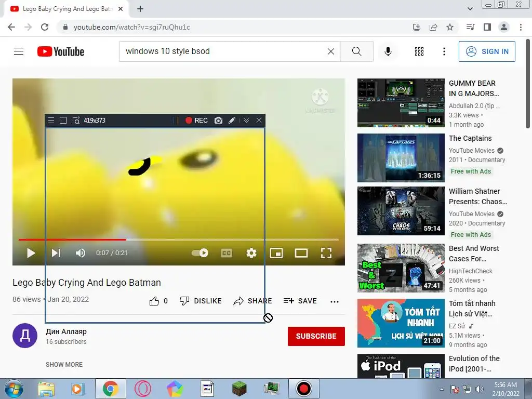Share this page icon in address bar
The image size is (532, 399).
click(x=433, y=27)
